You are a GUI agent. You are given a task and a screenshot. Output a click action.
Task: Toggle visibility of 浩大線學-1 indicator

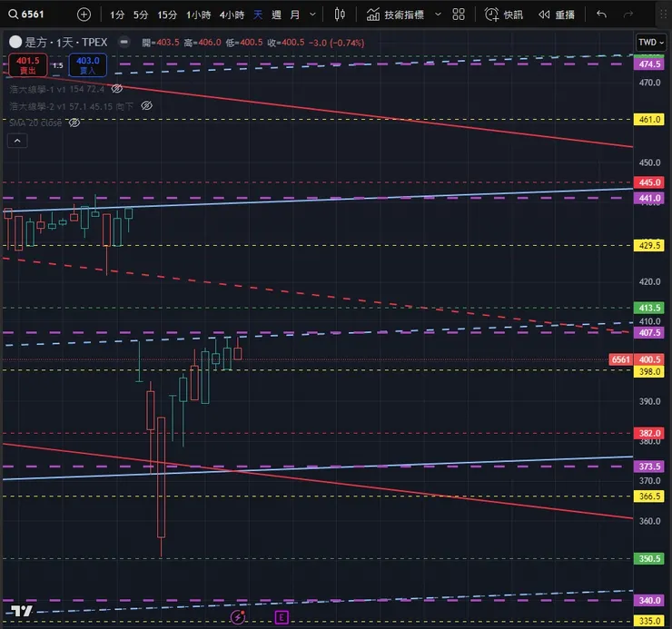point(116,89)
